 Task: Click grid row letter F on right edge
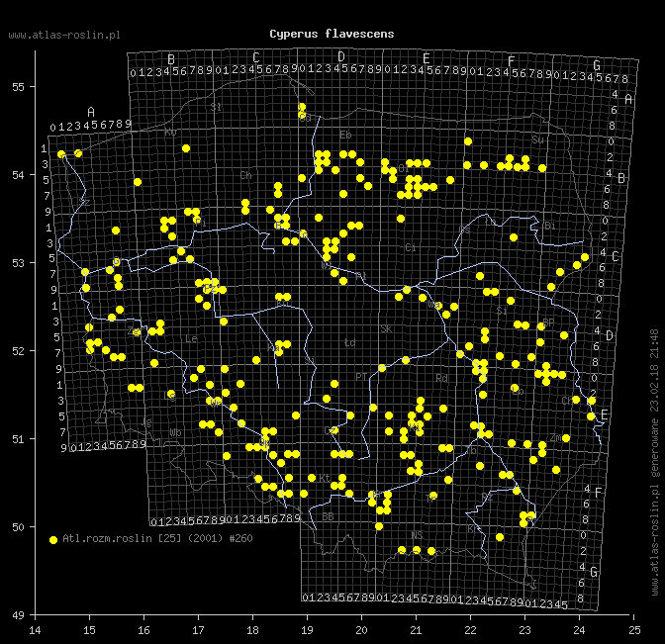(599, 493)
